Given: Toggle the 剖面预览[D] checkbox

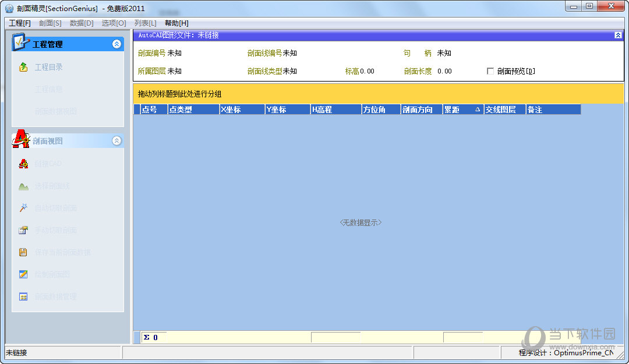Looking at the screenshot, I should pos(490,71).
